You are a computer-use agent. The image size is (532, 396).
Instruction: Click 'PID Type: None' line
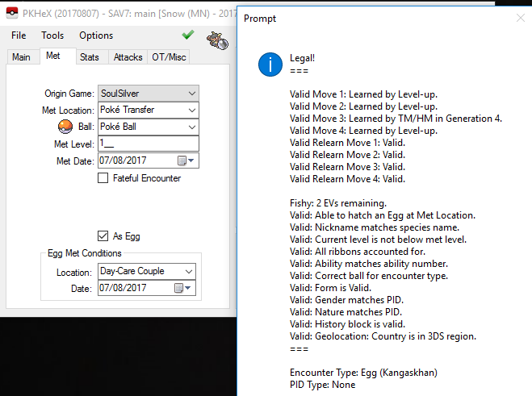click(x=322, y=385)
